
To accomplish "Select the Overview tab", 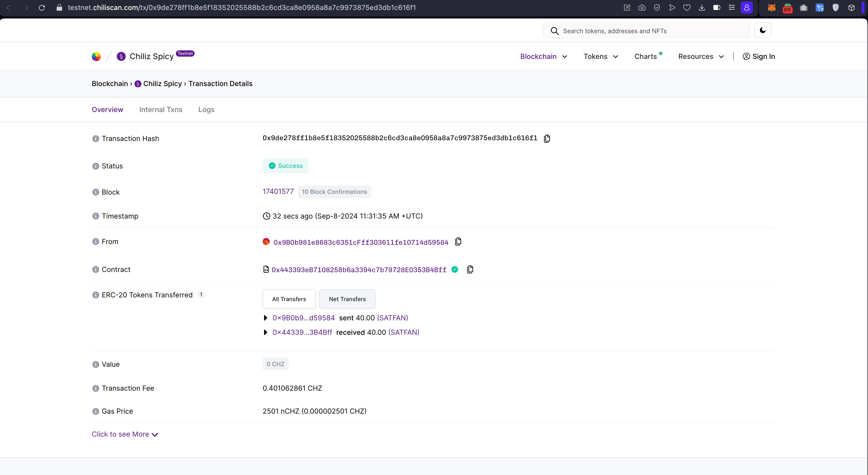I will (108, 110).
